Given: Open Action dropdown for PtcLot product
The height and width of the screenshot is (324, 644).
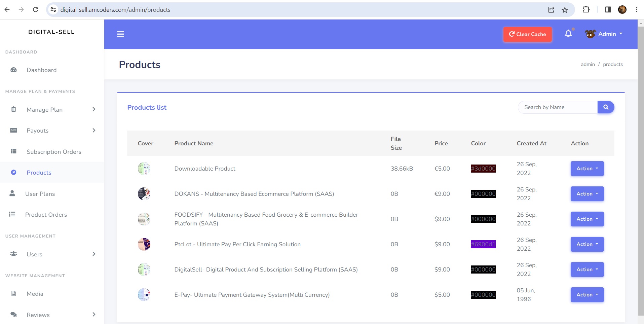Looking at the screenshot, I should [x=587, y=244].
